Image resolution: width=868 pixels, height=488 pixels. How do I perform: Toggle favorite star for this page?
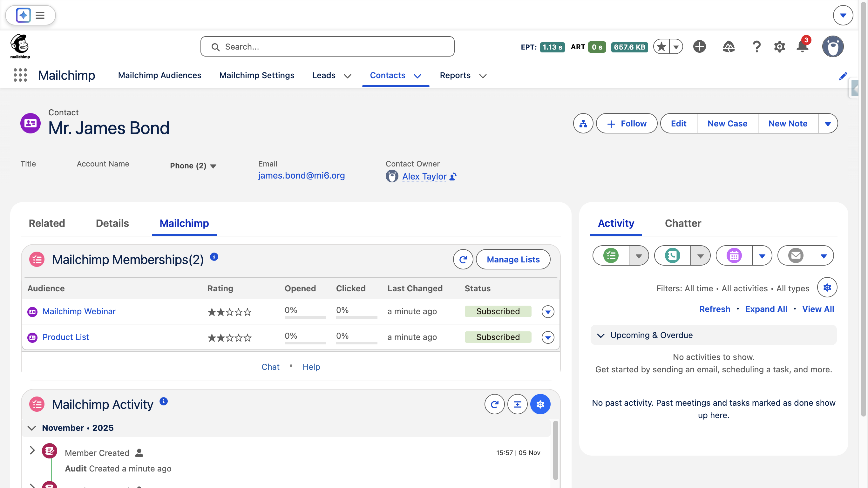(661, 46)
